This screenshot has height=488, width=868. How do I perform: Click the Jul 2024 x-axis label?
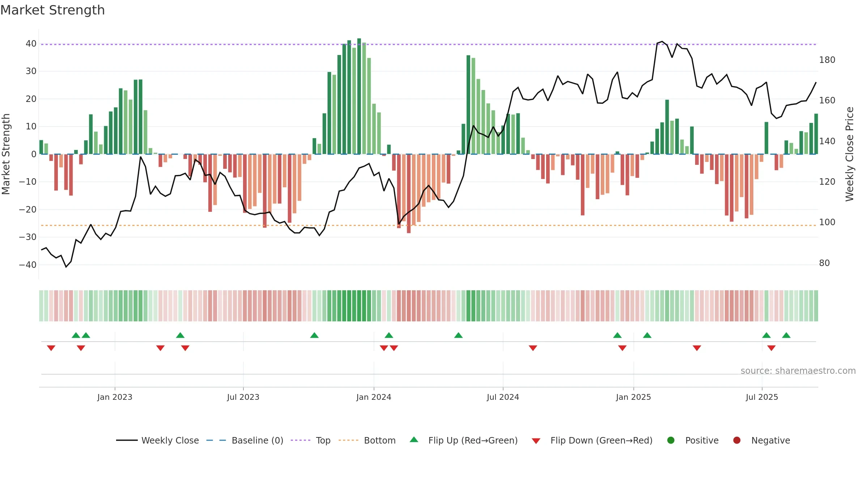coord(503,397)
